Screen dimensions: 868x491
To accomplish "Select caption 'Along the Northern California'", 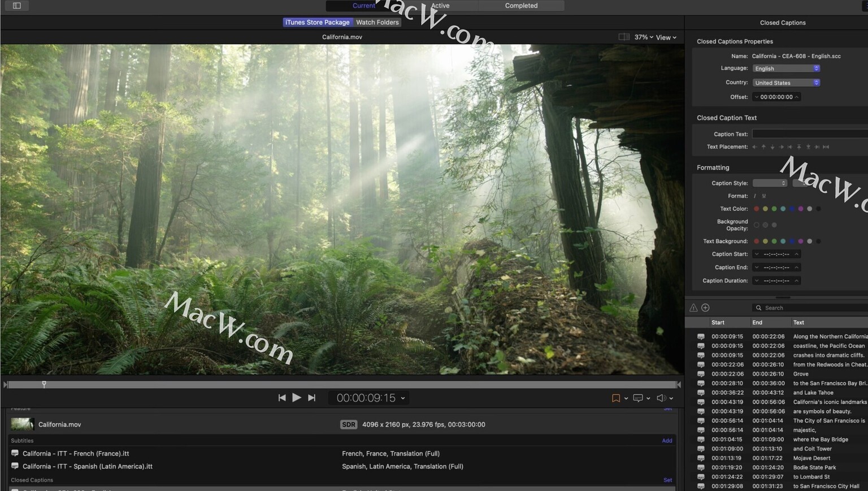I will (x=777, y=337).
